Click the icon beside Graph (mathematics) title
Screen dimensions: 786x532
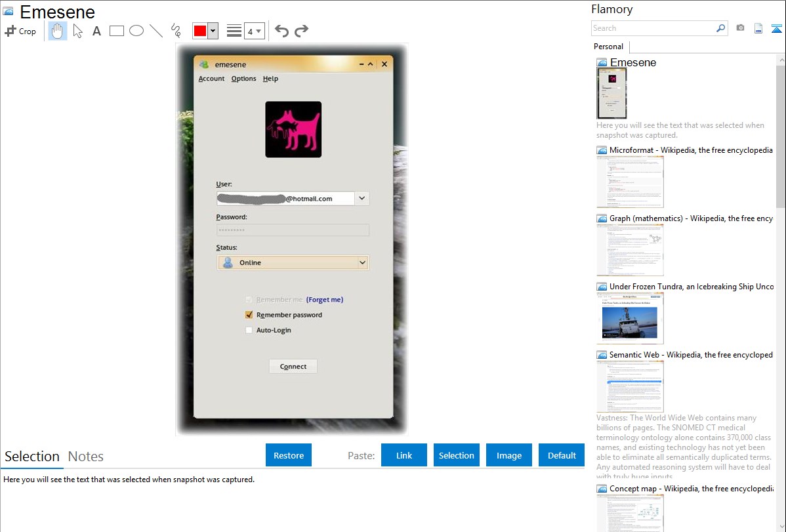click(602, 218)
